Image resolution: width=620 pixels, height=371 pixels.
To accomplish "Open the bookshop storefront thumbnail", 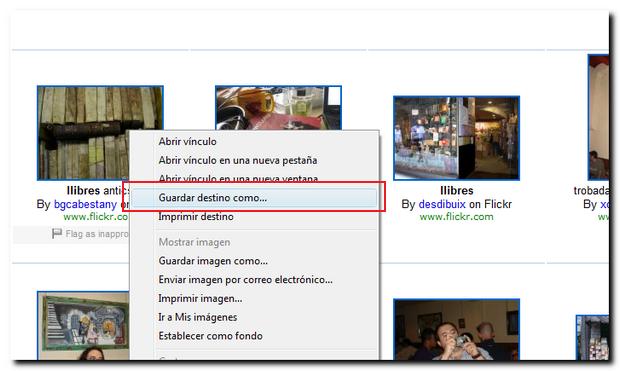I will click(456, 138).
